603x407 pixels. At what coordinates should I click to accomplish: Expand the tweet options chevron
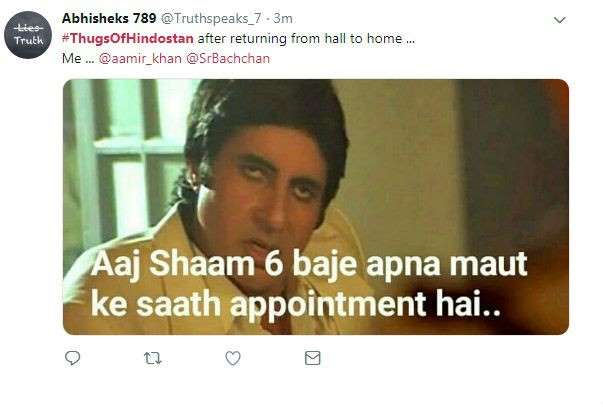coord(560,20)
